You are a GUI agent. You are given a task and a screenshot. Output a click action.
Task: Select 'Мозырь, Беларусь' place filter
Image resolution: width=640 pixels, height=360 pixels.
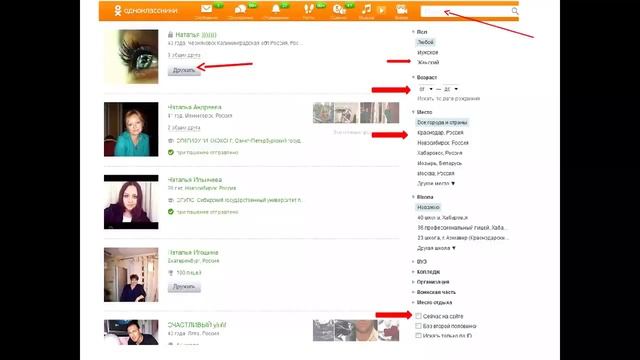coord(439,163)
